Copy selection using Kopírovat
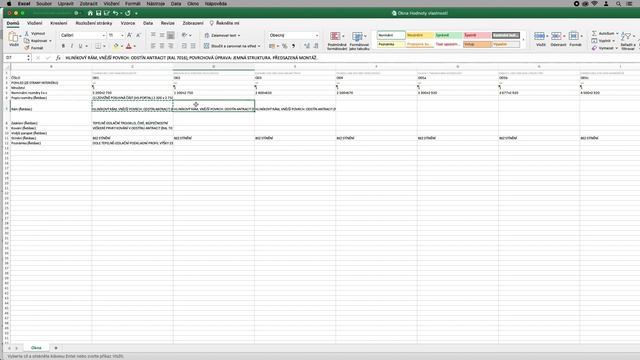 click(38, 41)
